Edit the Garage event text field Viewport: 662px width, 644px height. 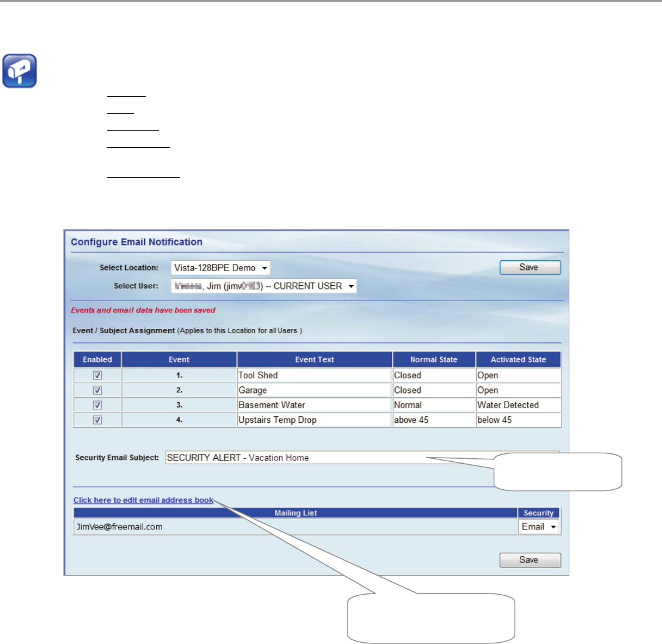point(315,390)
